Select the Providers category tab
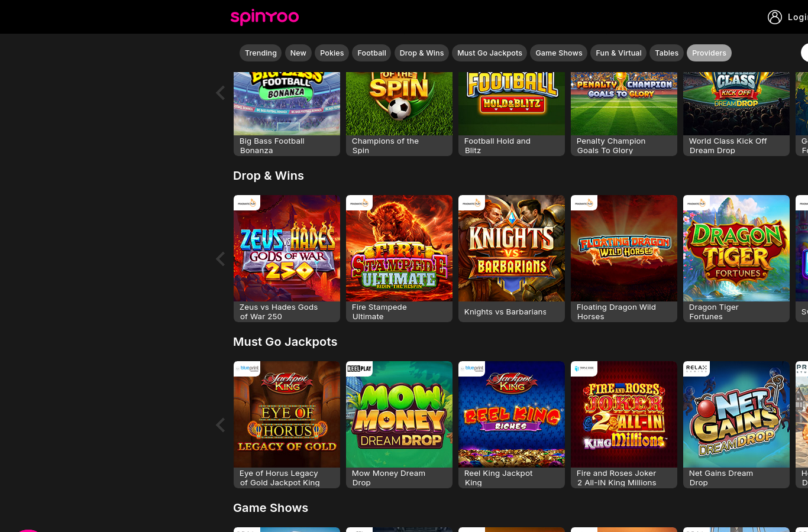 point(709,53)
